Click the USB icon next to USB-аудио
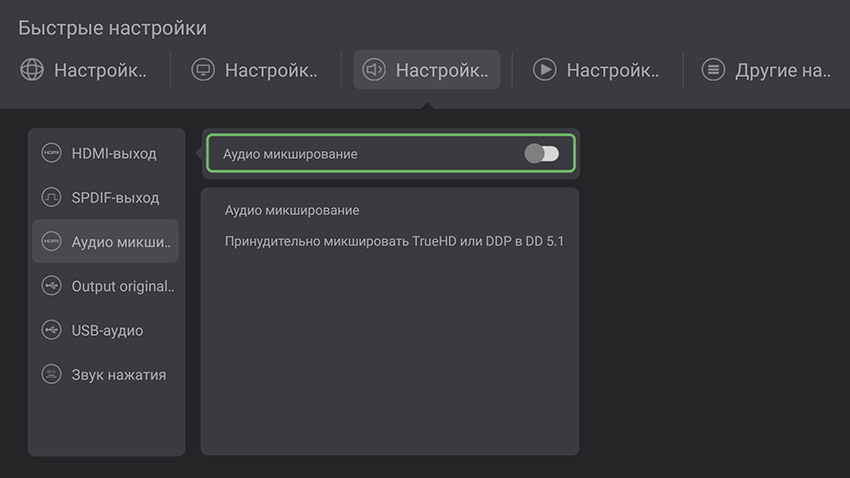The height and width of the screenshot is (478, 850). point(51,330)
